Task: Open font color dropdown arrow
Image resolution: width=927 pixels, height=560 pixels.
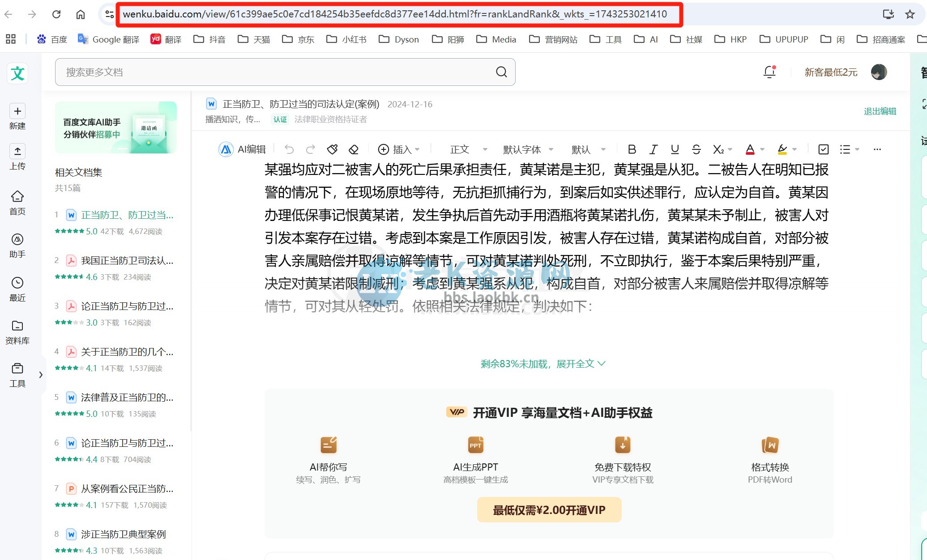Action: coord(762,149)
